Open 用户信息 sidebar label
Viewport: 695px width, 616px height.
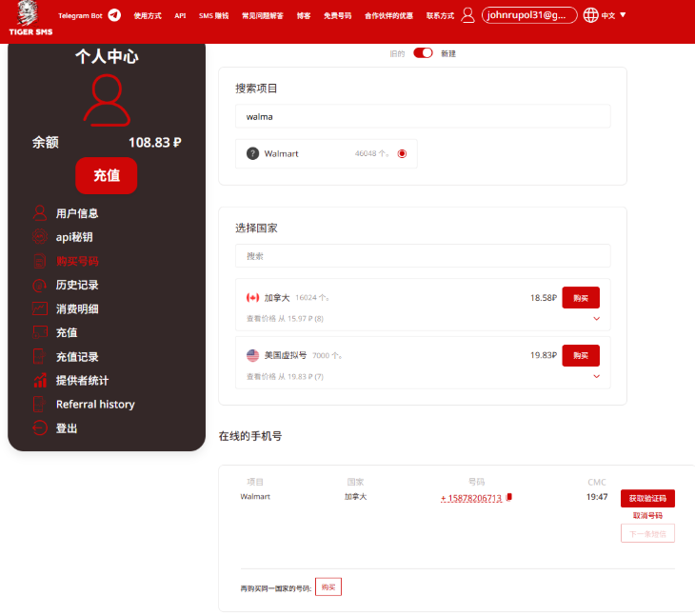[x=77, y=213]
